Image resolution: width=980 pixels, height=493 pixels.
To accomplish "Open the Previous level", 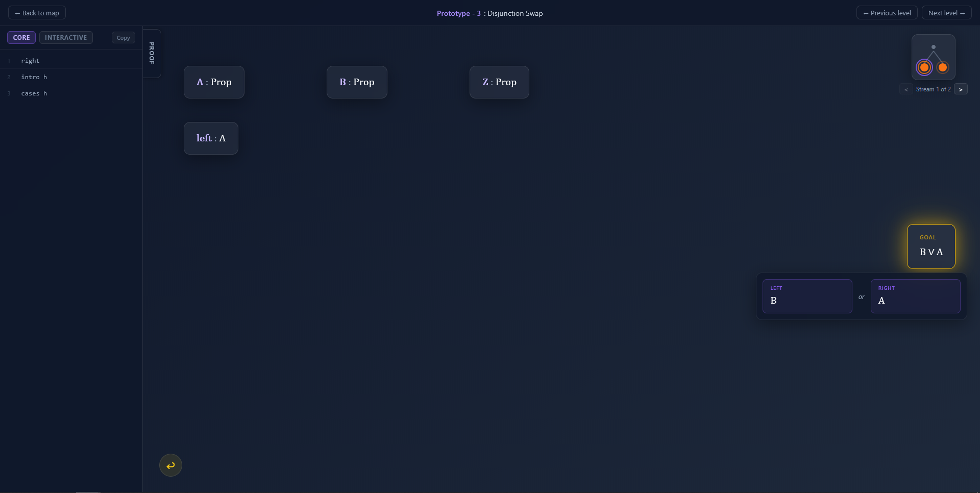I will tap(887, 13).
